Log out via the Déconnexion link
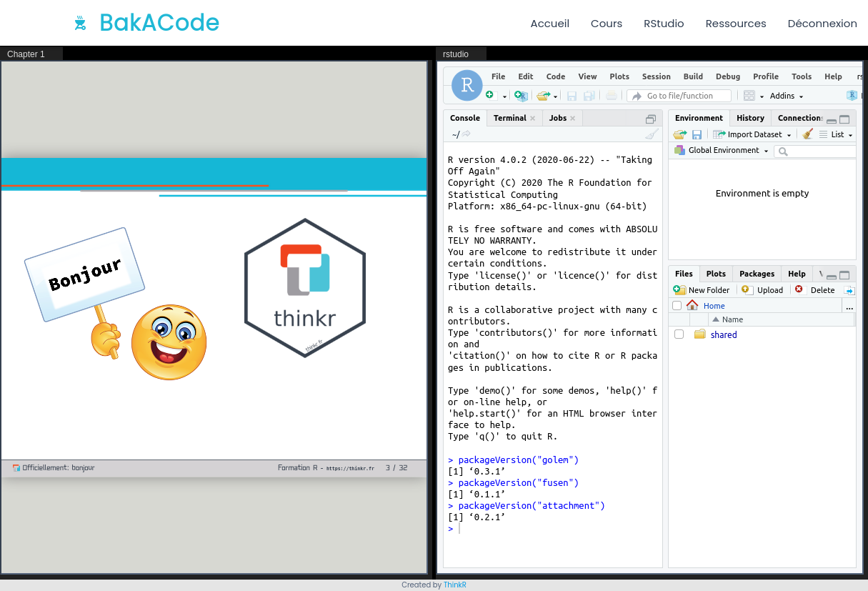This screenshot has width=868, height=591. point(822,24)
